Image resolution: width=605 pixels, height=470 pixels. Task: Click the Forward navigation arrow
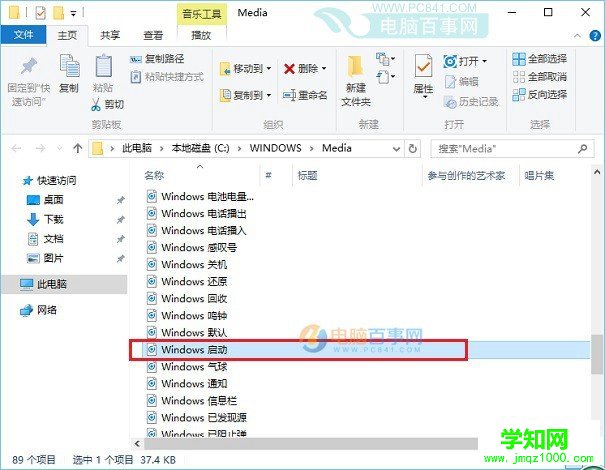coord(40,149)
